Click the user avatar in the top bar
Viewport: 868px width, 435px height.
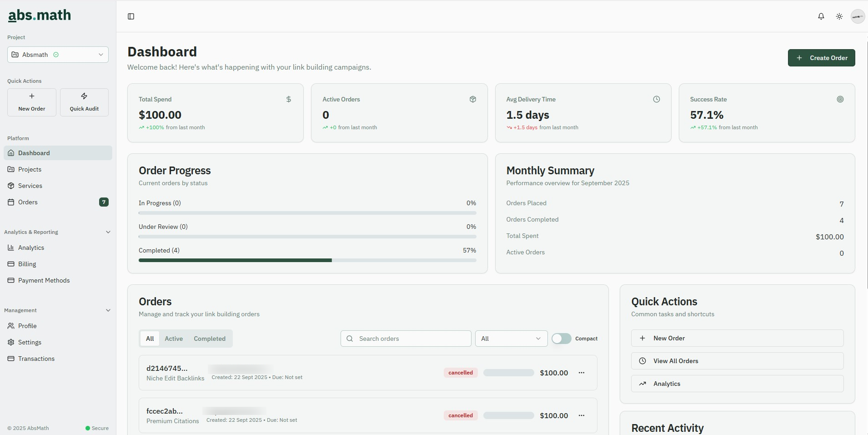tap(858, 16)
